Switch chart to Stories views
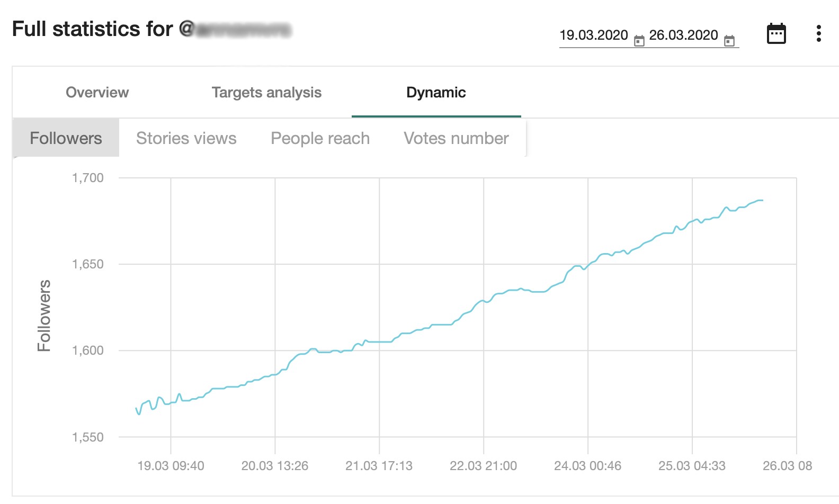This screenshot has height=504, width=839. coord(186,138)
